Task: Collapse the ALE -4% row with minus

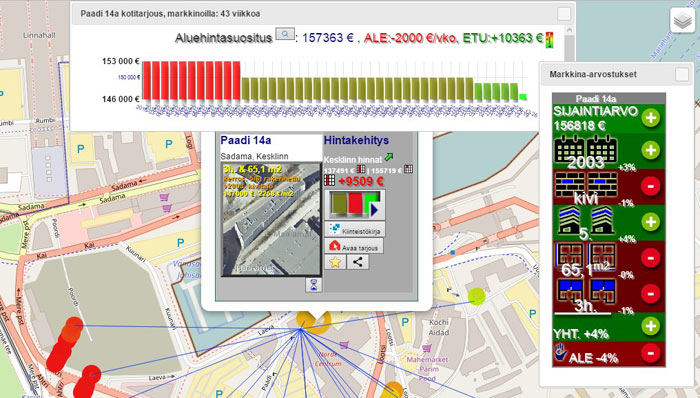Action: pyautogui.click(x=650, y=353)
